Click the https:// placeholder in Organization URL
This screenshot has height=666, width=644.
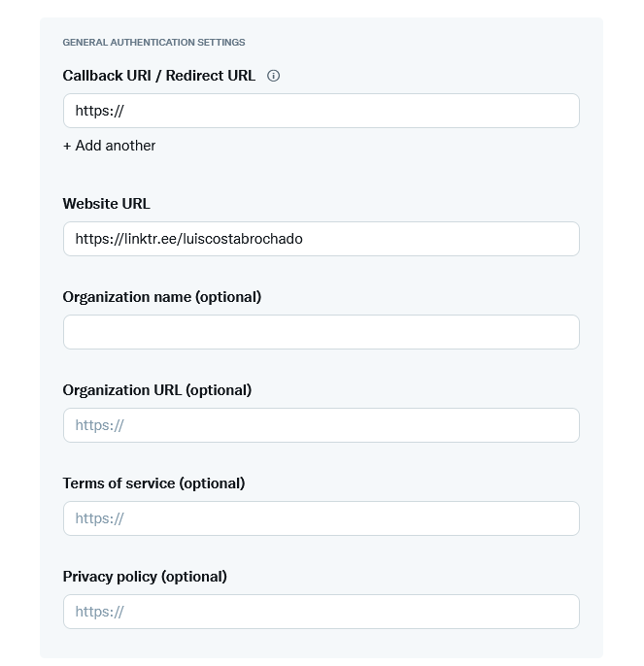99,425
